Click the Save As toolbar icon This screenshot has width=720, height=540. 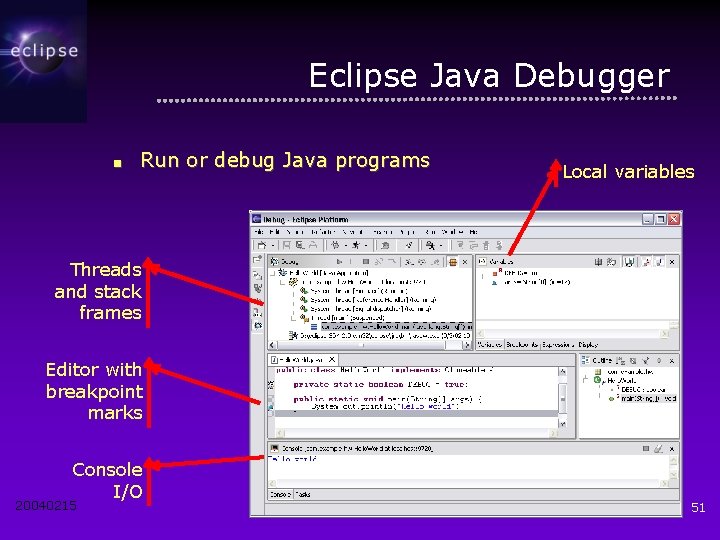300,245
